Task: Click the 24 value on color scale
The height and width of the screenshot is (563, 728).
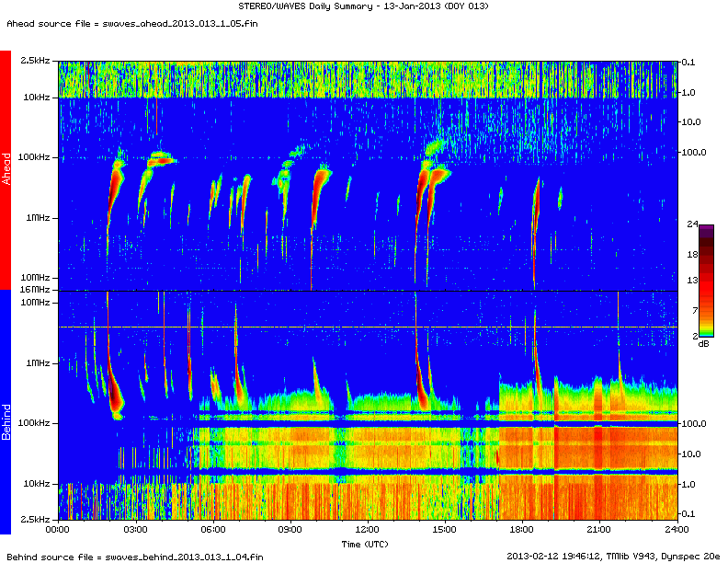Action: [692, 224]
